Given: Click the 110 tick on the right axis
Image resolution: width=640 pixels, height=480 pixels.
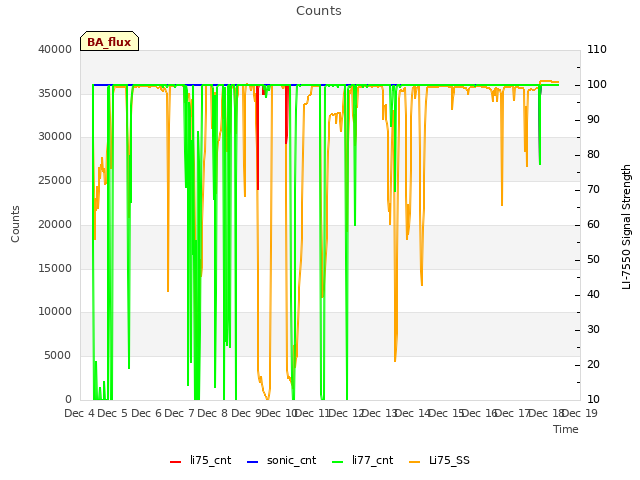Looking at the screenshot, I should pos(597,49).
